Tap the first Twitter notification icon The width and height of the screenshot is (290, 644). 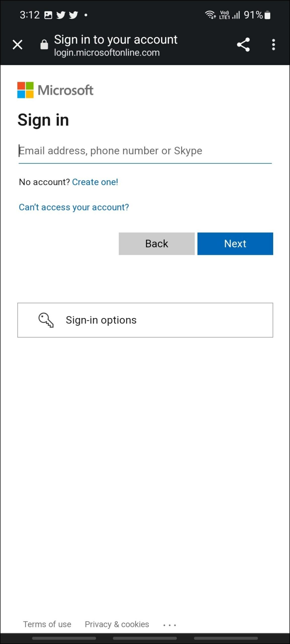[x=61, y=15]
